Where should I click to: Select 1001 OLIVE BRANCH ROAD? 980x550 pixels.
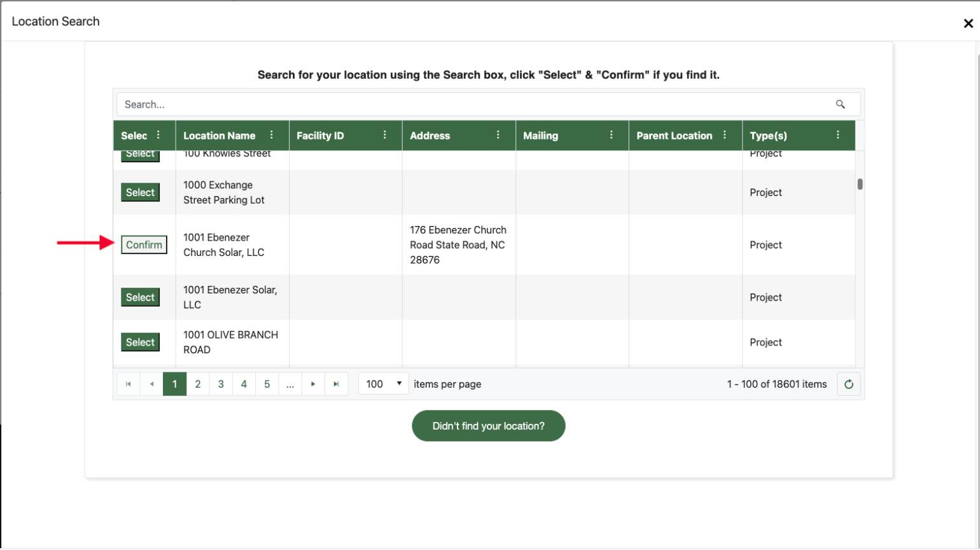140,342
